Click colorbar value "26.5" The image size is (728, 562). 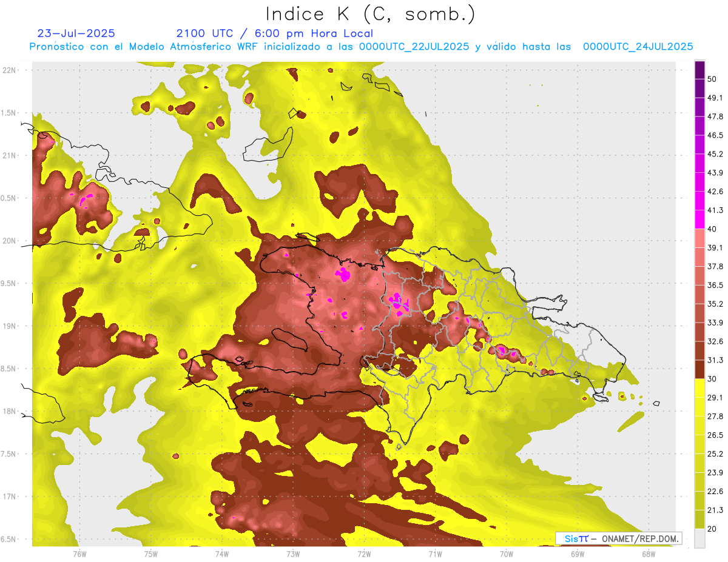[715, 435]
